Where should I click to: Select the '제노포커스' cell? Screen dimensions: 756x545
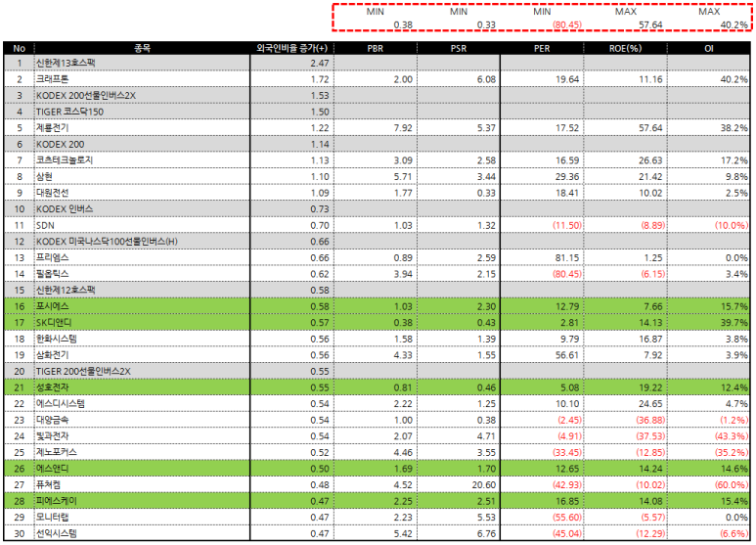pos(142,452)
